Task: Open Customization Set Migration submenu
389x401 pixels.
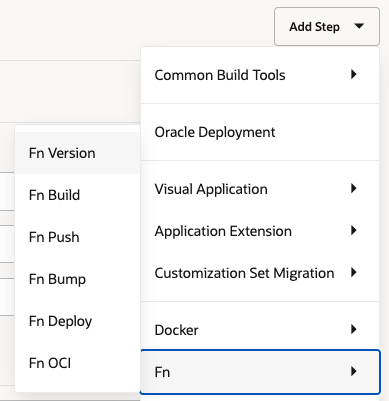Action: 260,273
